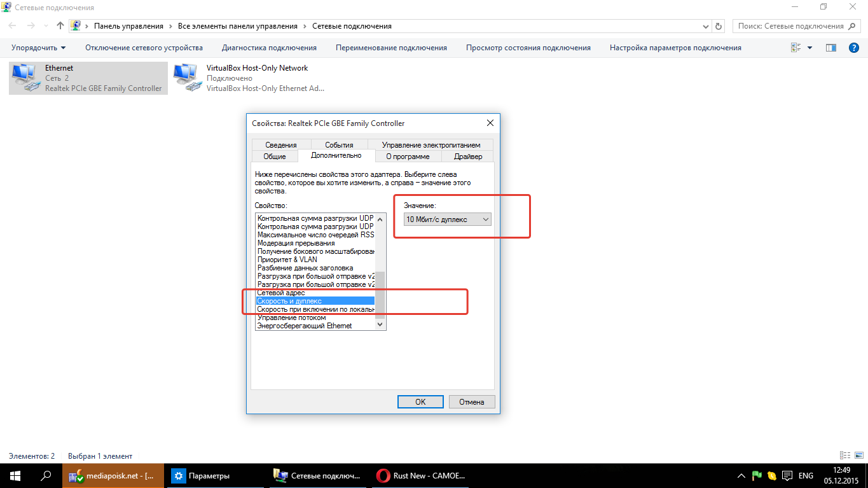This screenshot has width=868, height=488.
Task: Click Настройка параметров подключения
Action: 675,48
